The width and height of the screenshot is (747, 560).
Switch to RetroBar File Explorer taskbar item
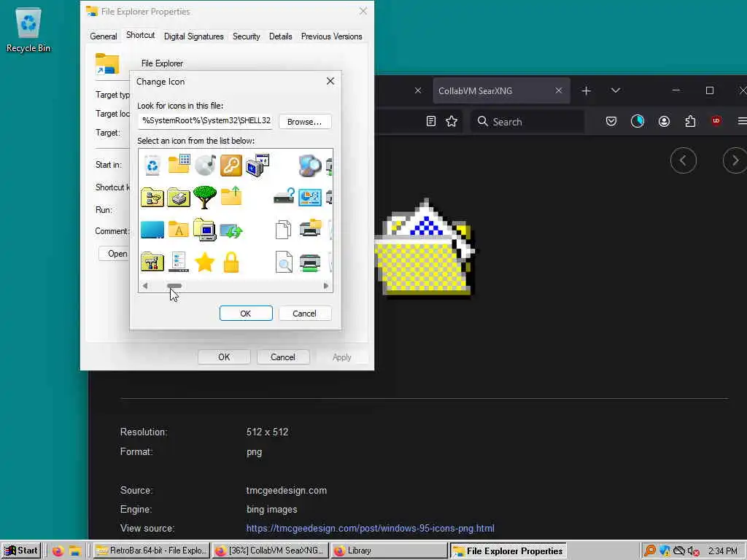(x=151, y=551)
